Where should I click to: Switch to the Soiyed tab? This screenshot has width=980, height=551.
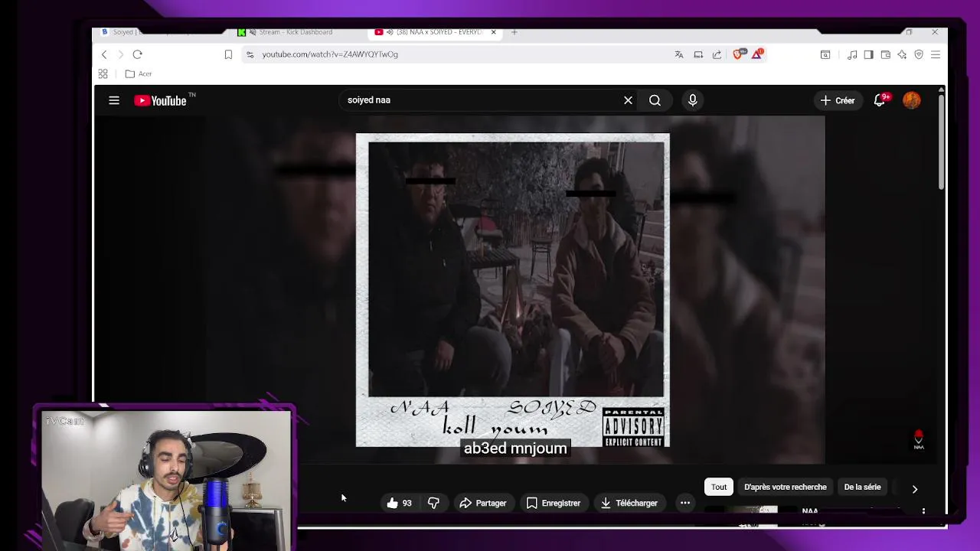157,32
